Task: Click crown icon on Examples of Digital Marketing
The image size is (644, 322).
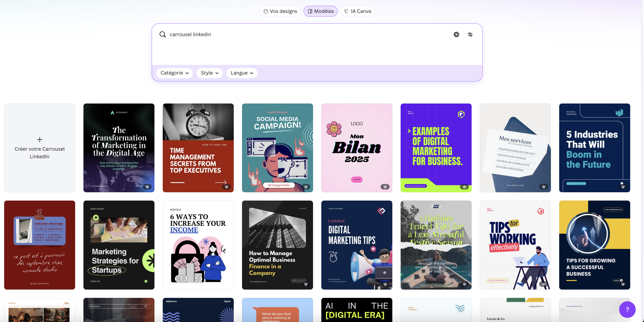Action: 464,187
